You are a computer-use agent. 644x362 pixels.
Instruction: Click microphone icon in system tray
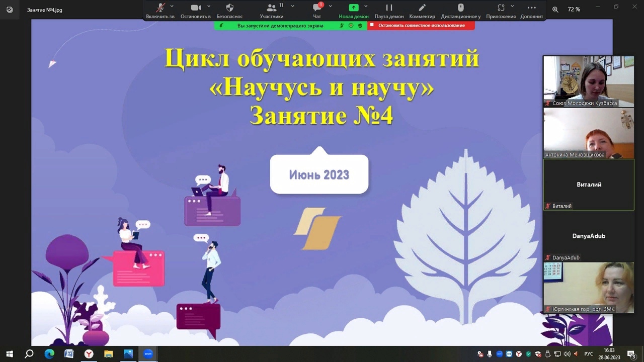(x=490, y=354)
